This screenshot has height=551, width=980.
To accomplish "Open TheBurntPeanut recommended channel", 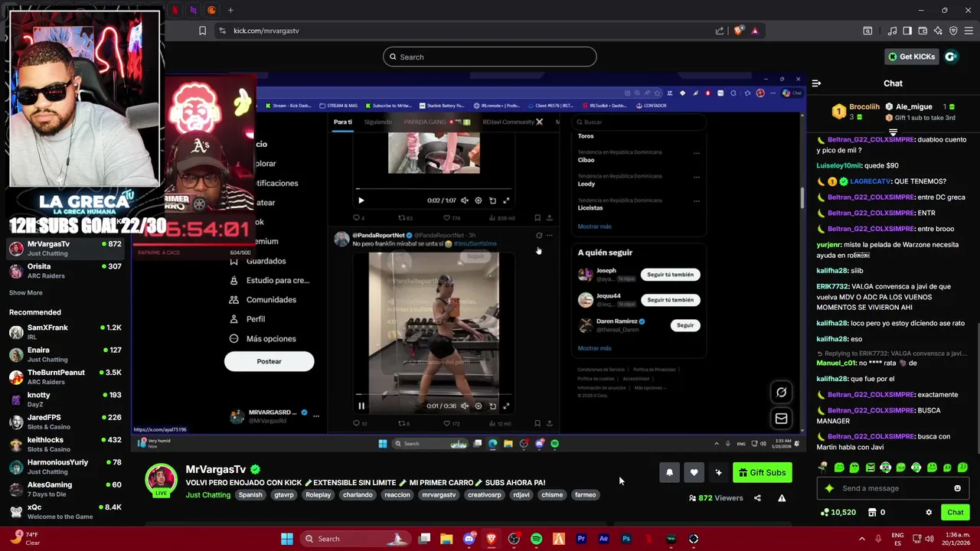I will [x=65, y=377].
